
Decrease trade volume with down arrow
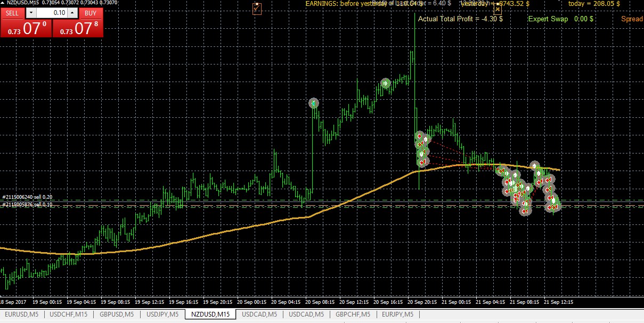pyautogui.click(x=31, y=13)
